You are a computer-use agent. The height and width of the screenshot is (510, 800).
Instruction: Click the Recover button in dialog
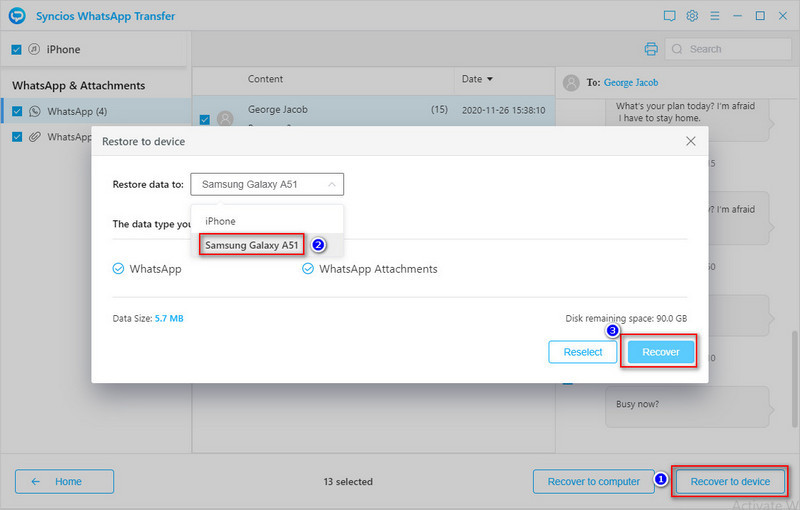(661, 352)
